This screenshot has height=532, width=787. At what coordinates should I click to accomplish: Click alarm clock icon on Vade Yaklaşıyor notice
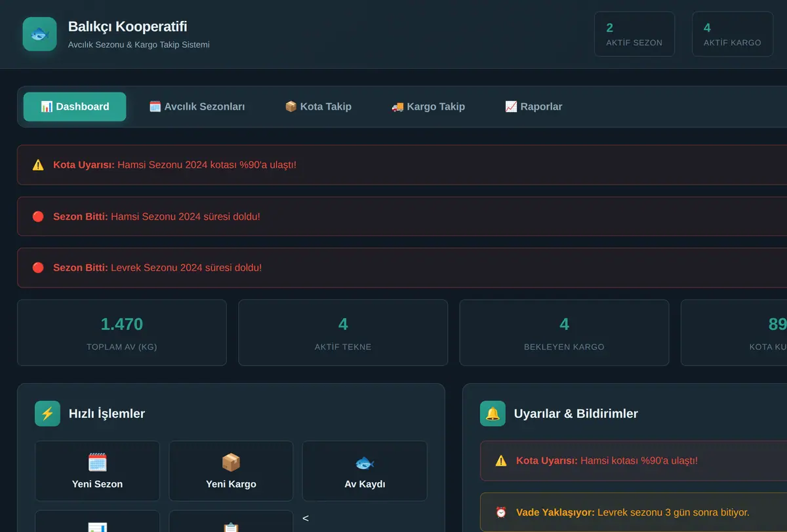501,512
